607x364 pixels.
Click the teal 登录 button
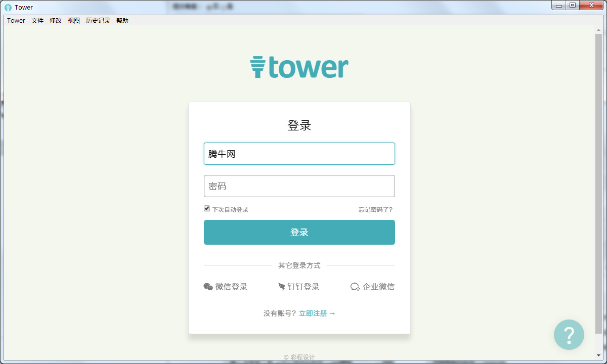(x=299, y=233)
